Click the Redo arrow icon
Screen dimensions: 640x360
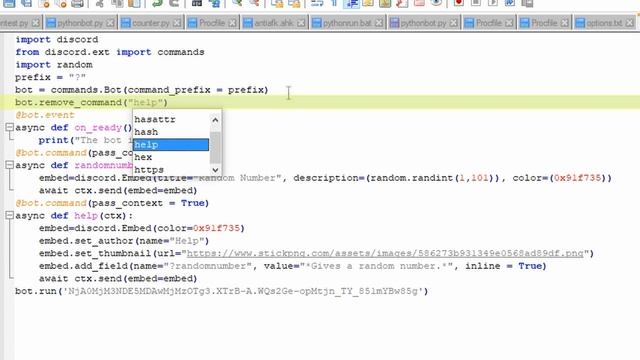(x=174, y=3)
